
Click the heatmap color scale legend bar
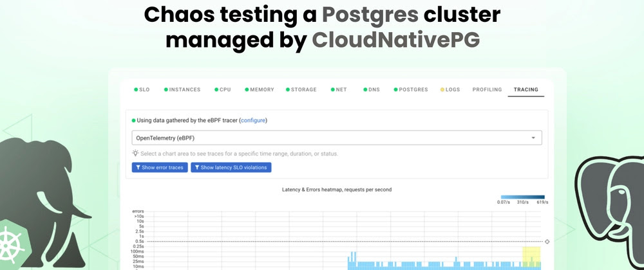click(523, 197)
